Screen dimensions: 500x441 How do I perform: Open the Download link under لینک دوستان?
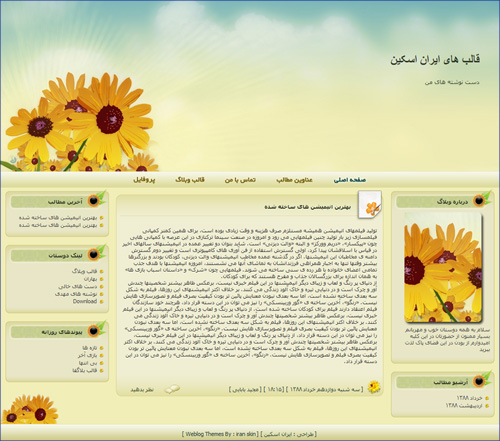[85, 301]
